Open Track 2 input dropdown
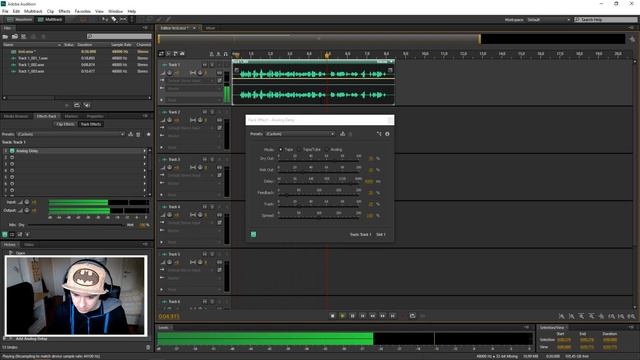 pyautogui.click(x=190, y=128)
